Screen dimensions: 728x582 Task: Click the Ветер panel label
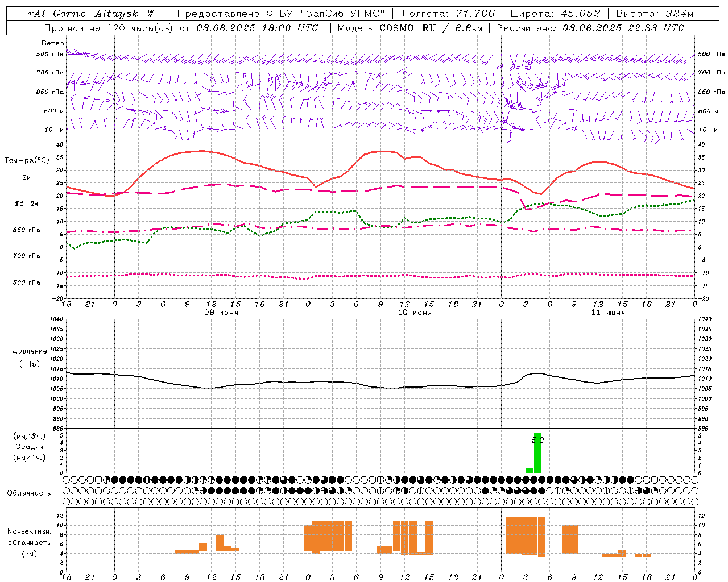click(53, 43)
